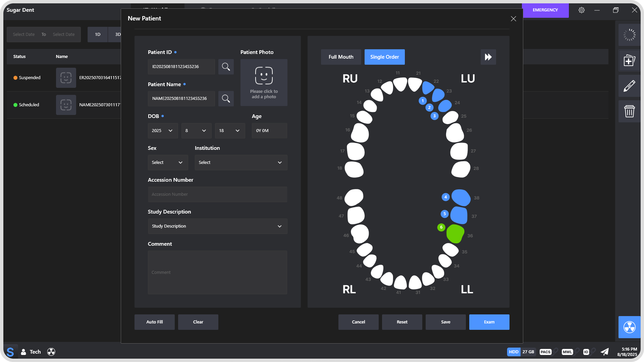Select tooth 48 on chart
Image resolution: width=644 pixels, height=362 pixels.
[x=354, y=197]
